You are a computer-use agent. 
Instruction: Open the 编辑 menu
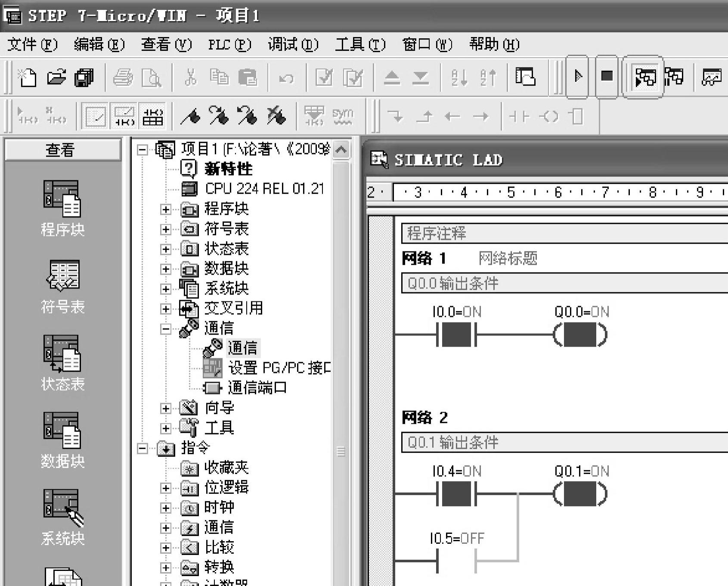(99, 45)
